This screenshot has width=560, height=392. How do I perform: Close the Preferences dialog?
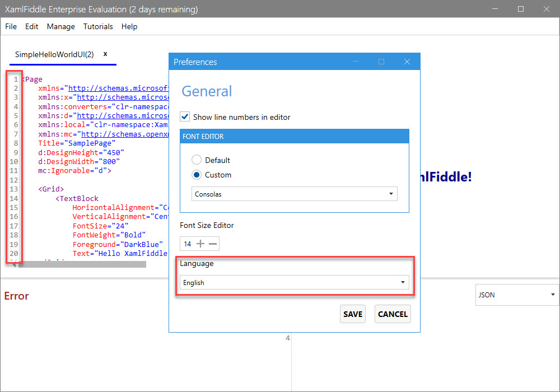[x=407, y=62]
